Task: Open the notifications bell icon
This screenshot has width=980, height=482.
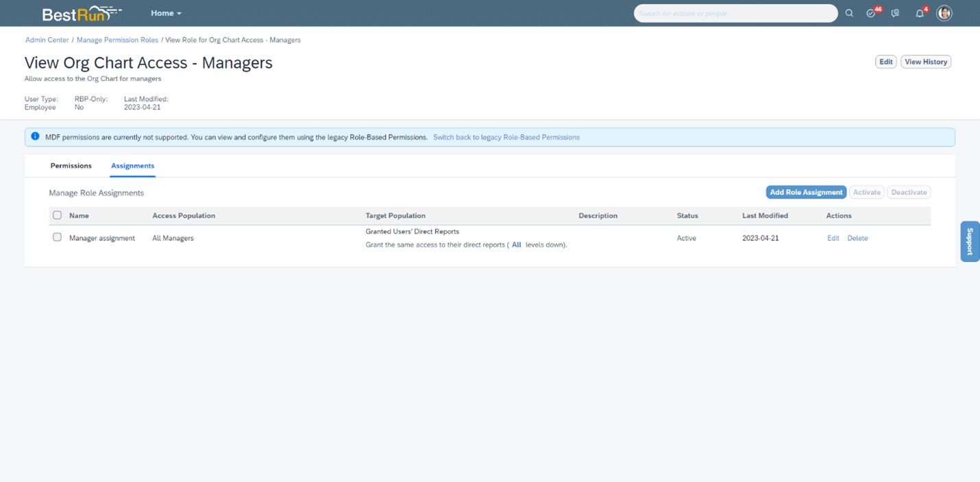Action: coord(921,12)
